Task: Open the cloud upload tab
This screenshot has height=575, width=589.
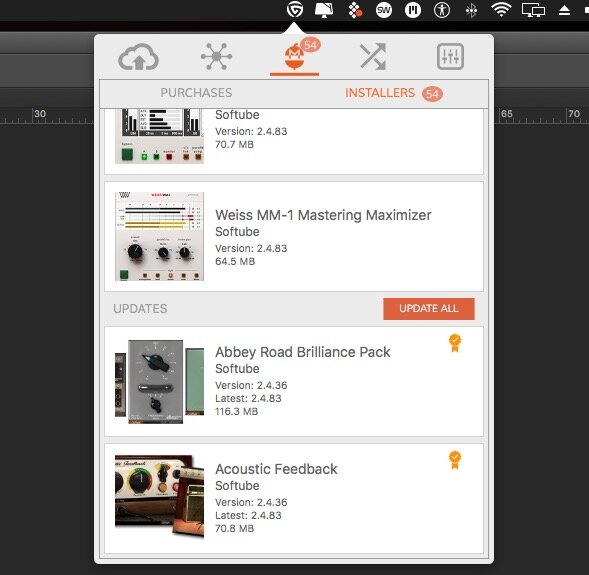Action: point(139,57)
